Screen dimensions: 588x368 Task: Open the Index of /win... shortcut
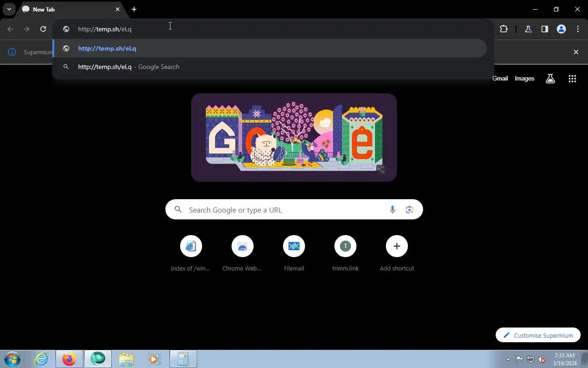pos(191,254)
